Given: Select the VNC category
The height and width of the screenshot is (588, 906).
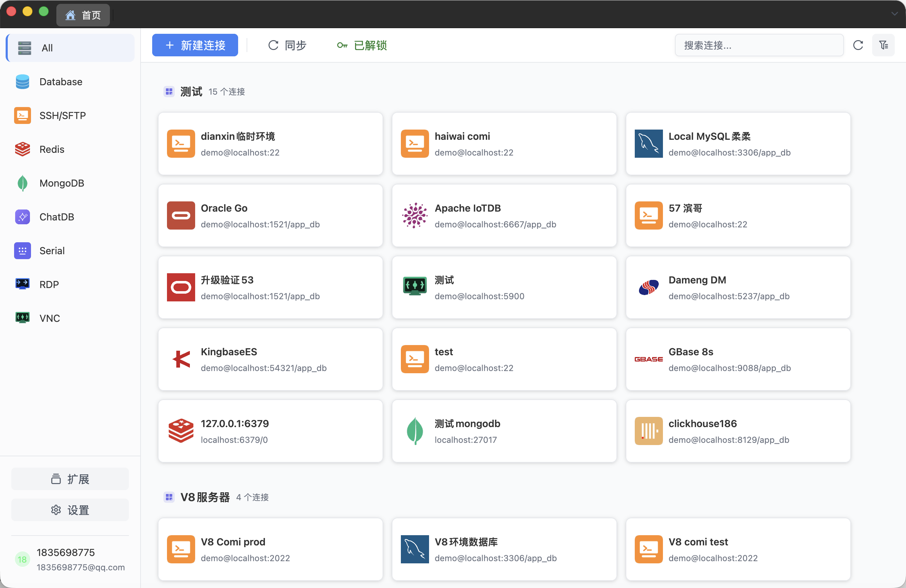Looking at the screenshot, I should point(70,318).
